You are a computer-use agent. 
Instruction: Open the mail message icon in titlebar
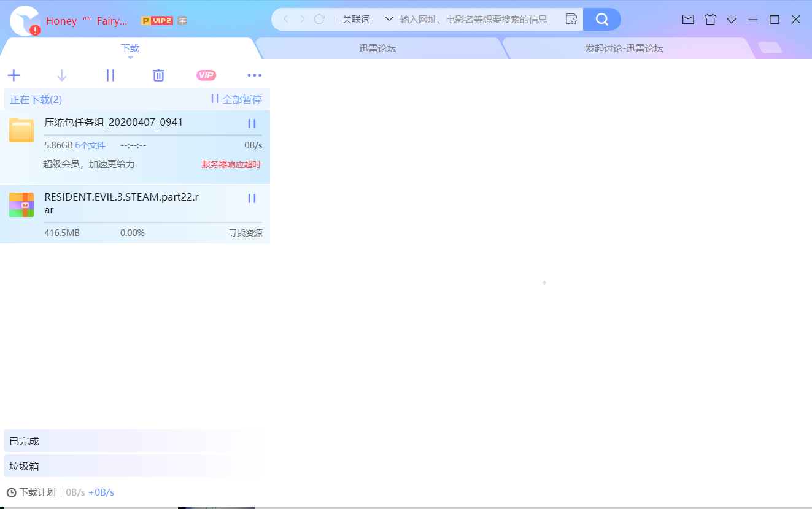click(x=687, y=19)
